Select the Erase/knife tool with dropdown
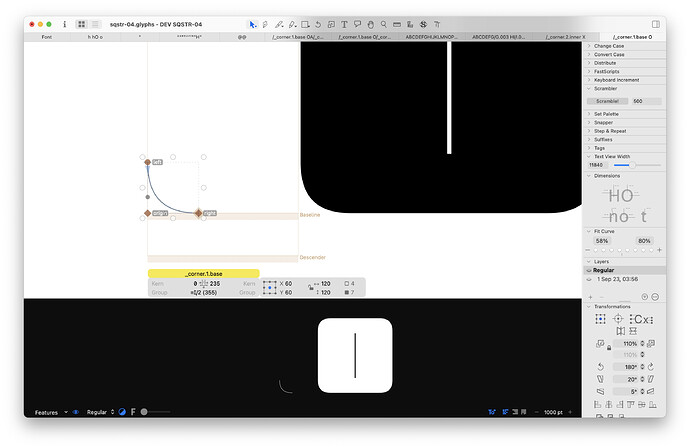 [292, 25]
